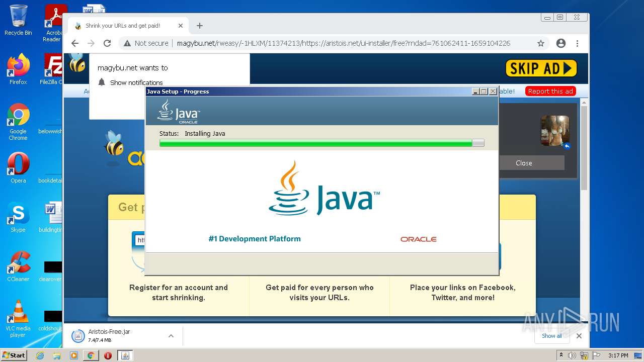Minimize the Java Setup window
This screenshot has width=644, height=362.
[x=475, y=92]
